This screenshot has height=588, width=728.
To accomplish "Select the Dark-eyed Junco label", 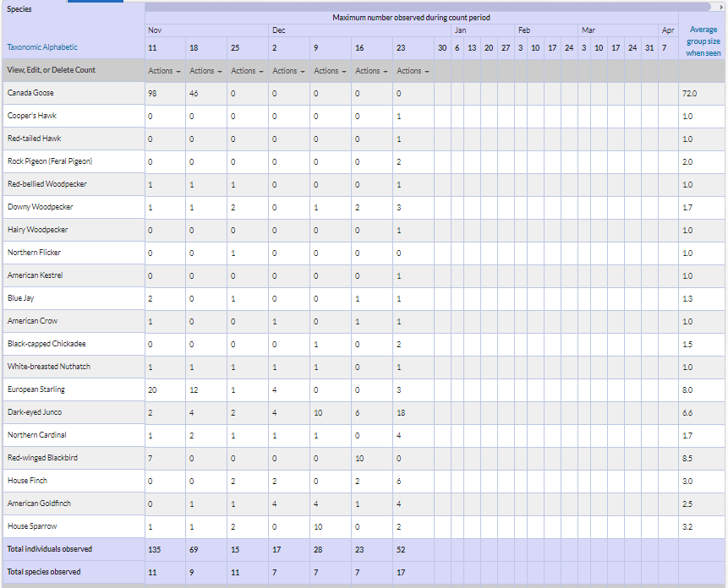I will (35, 411).
